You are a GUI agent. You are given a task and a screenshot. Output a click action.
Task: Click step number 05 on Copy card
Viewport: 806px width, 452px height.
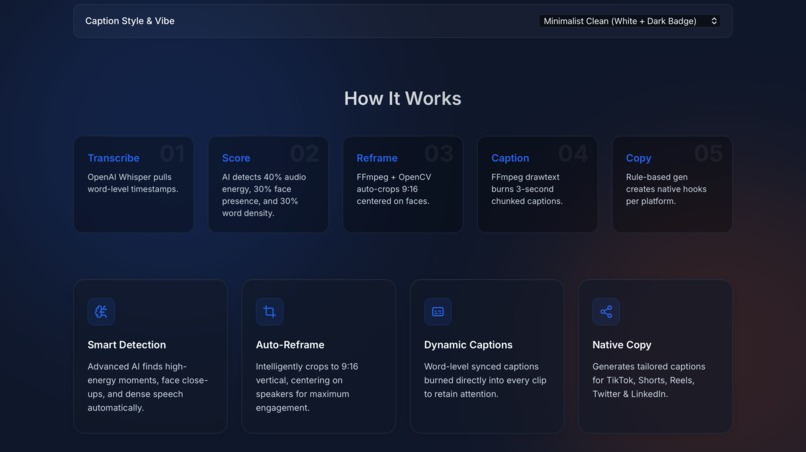point(708,153)
